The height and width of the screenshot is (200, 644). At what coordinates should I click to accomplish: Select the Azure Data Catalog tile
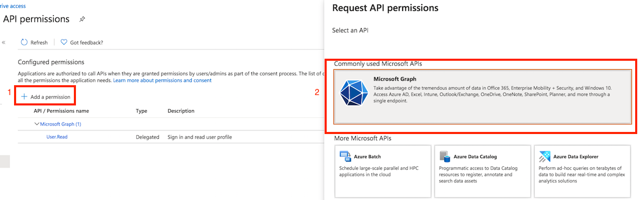(483, 171)
